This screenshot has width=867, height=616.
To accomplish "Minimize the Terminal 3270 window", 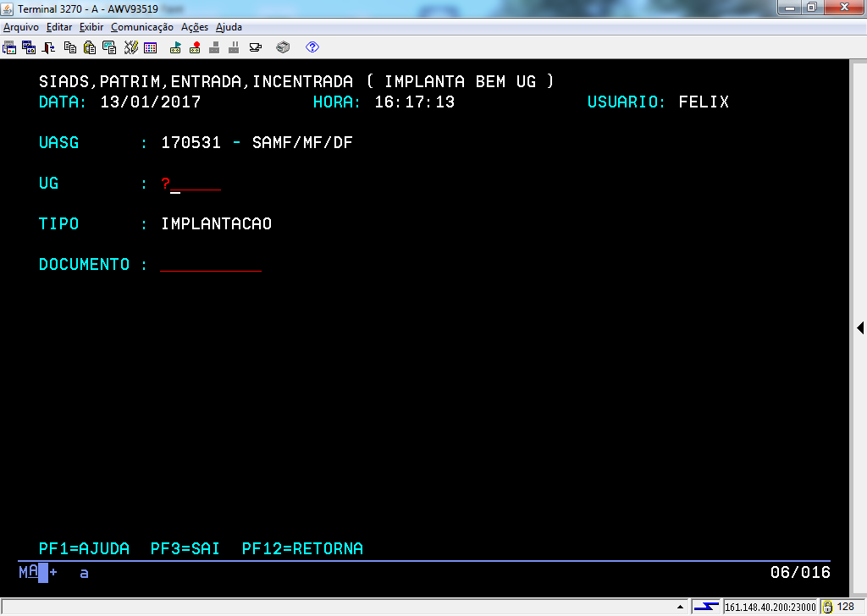I will pos(790,8).
